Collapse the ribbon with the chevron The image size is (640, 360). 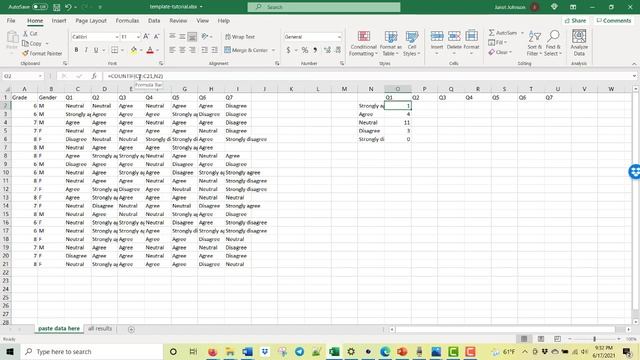click(634, 64)
